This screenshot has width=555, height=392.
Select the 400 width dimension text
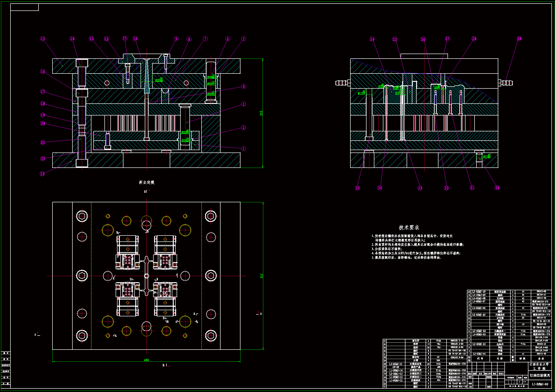pyautogui.click(x=146, y=360)
